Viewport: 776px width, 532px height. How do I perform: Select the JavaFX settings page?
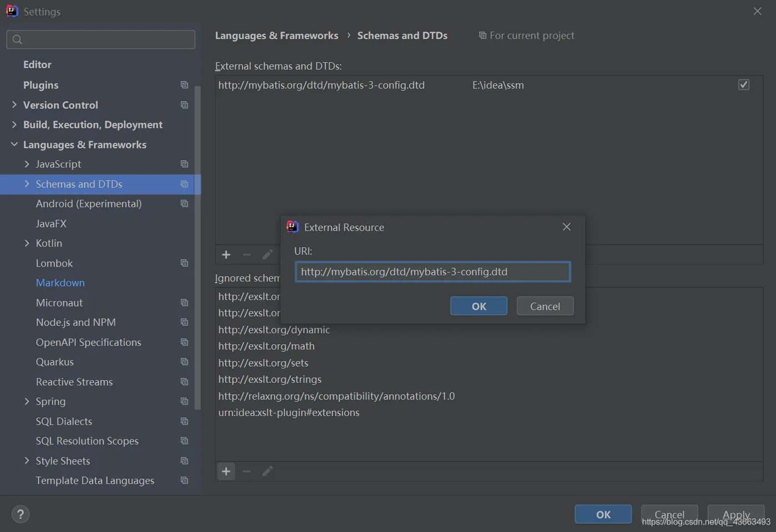coord(51,223)
